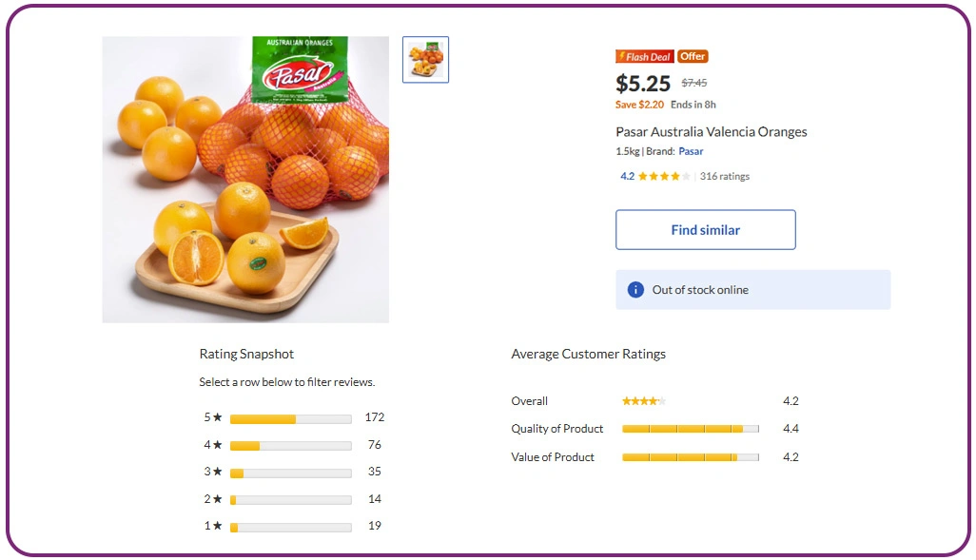Select the oranges product thumbnail image
This screenshot has width=976, height=560.
[x=425, y=59]
